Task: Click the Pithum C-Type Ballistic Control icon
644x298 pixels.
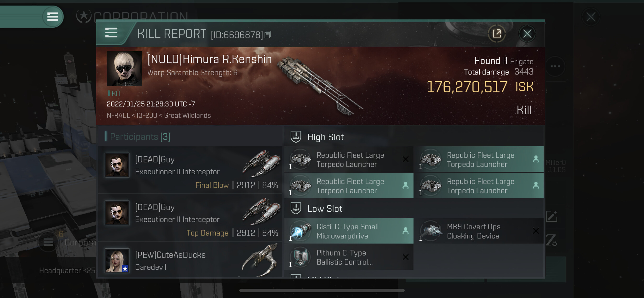Action: click(x=301, y=257)
